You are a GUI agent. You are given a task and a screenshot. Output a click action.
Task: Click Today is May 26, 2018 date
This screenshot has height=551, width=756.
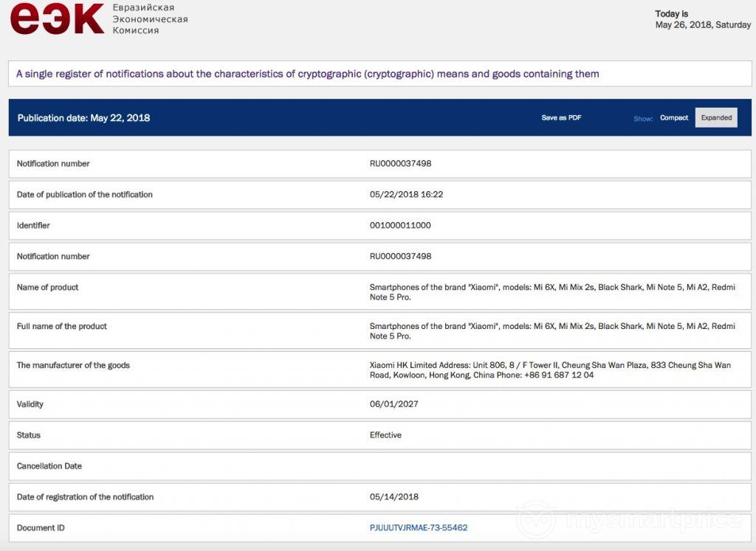pyautogui.click(x=703, y=19)
